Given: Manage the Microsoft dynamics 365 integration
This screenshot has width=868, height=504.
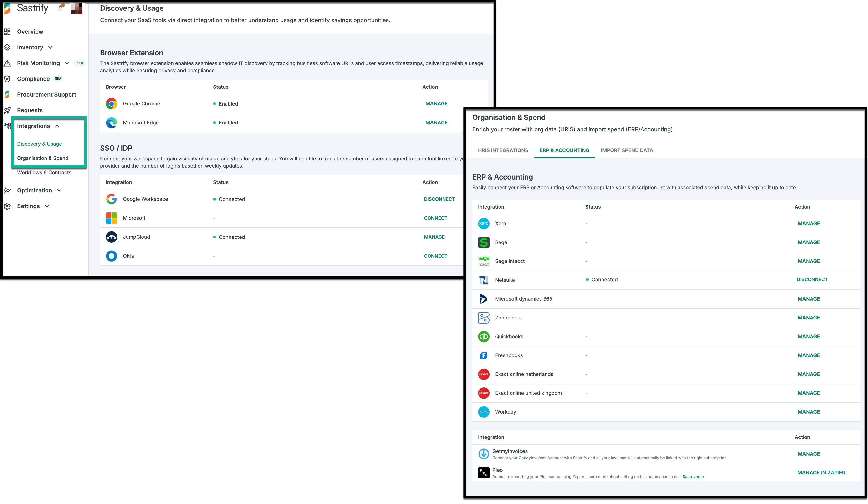Looking at the screenshot, I should point(808,299).
